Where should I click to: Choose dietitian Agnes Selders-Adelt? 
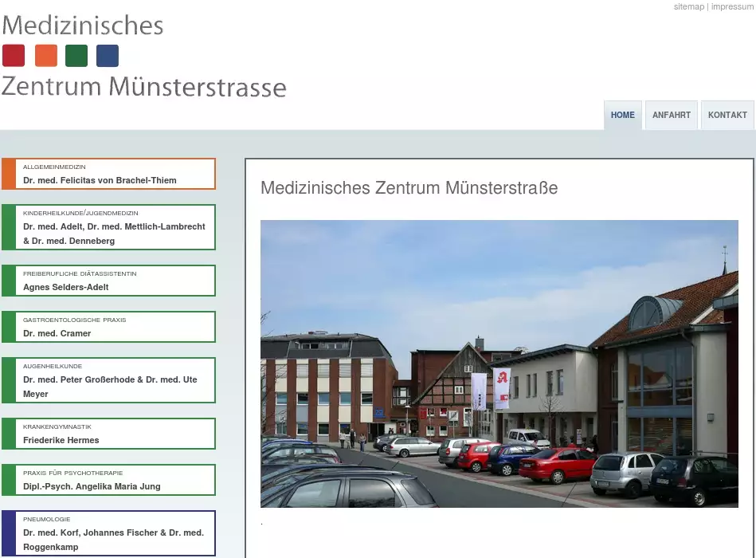108,281
